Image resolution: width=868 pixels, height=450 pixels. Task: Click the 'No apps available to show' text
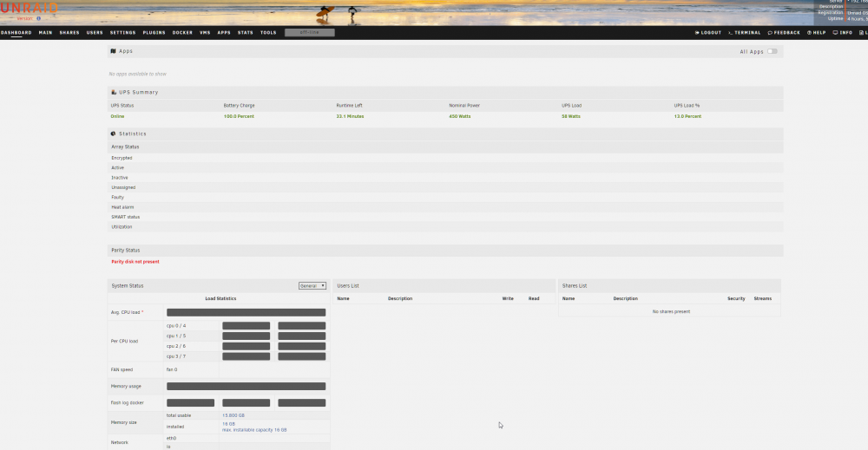coord(137,74)
